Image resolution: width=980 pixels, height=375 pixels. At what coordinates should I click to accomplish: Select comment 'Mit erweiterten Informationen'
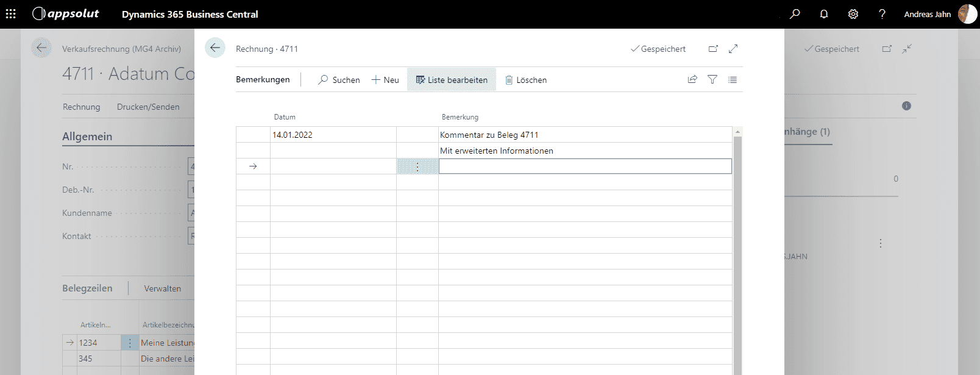(585, 151)
